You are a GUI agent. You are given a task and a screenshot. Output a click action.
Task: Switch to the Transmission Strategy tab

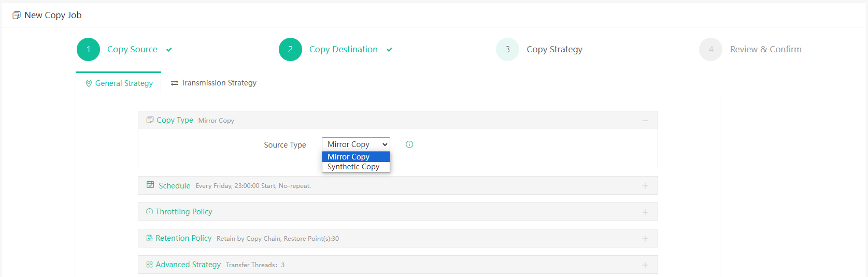click(x=214, y=83)
